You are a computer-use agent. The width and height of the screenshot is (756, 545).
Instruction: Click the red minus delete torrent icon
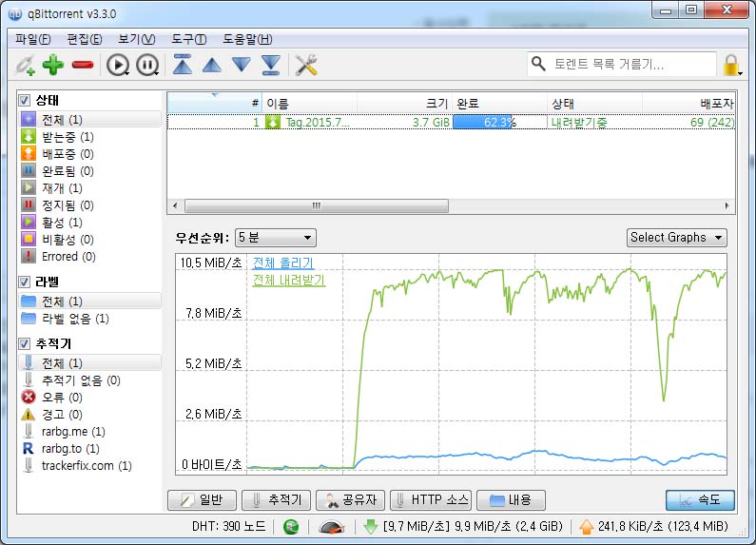click(x=82, y=65)
